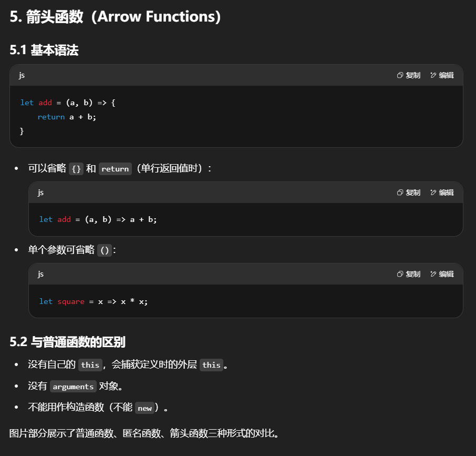Viewport: 476px width, 456px height.
Task: Click the inline "return" code chip
Action: coord(115,169)
